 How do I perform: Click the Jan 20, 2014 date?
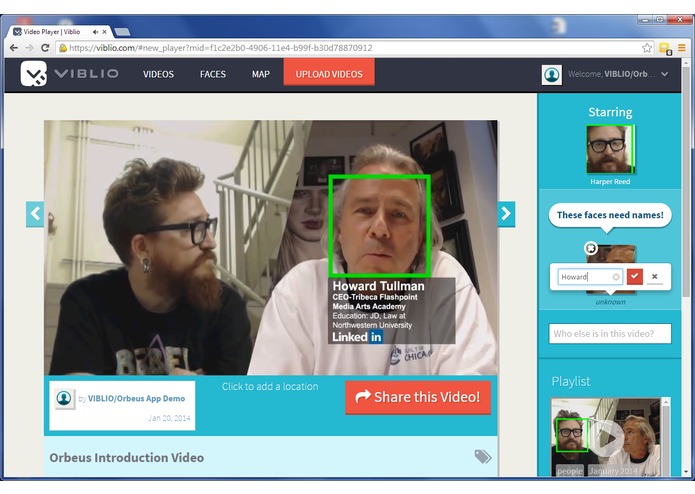click(169, 418)
